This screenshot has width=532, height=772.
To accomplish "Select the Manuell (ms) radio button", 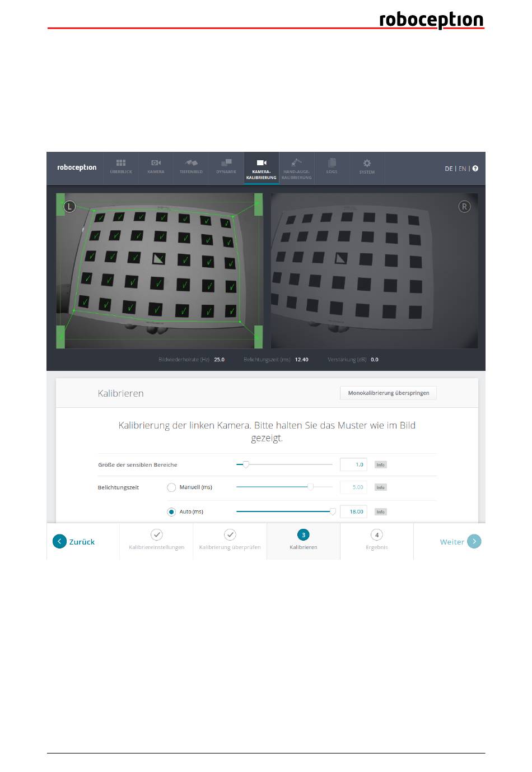I will pyautogui.click(x=171, y=487).
